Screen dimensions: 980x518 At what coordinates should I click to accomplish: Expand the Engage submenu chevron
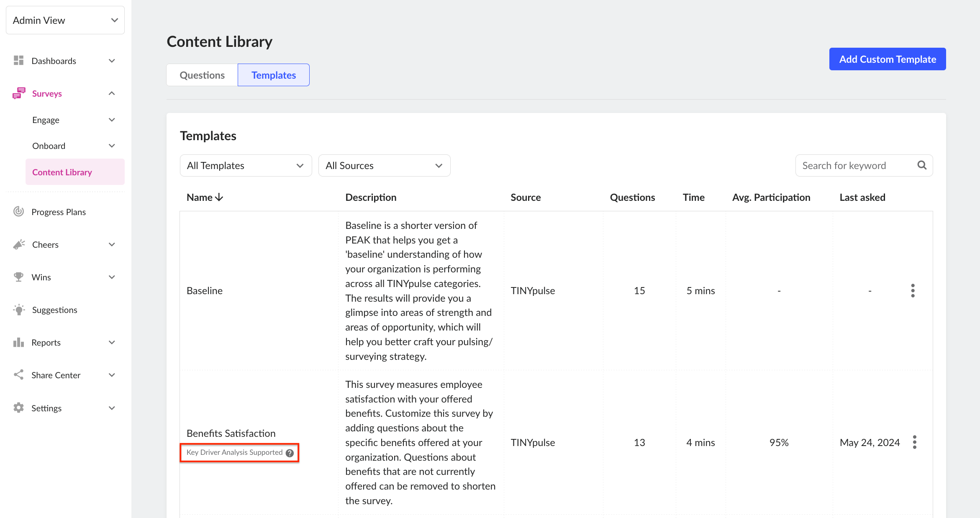pos(112,120)
